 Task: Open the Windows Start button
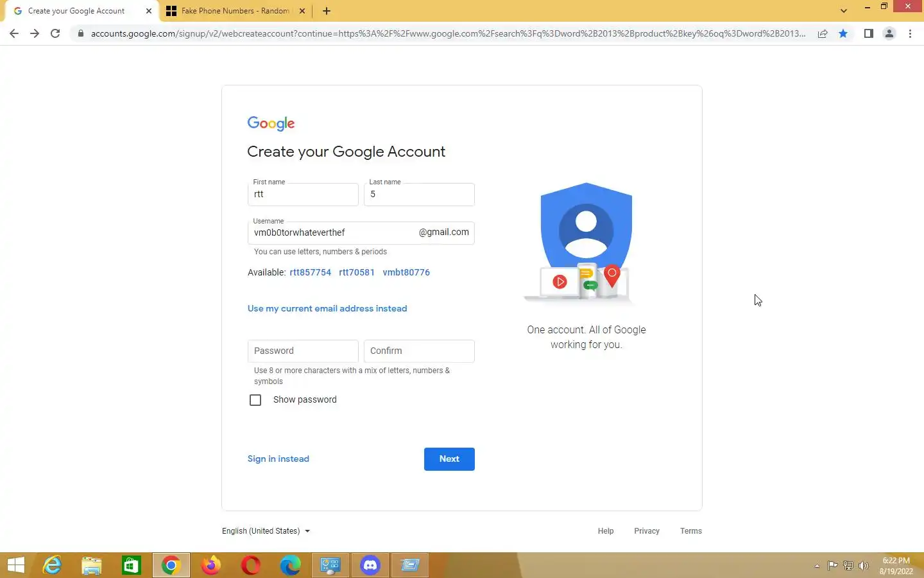click(x=16, y=565)
